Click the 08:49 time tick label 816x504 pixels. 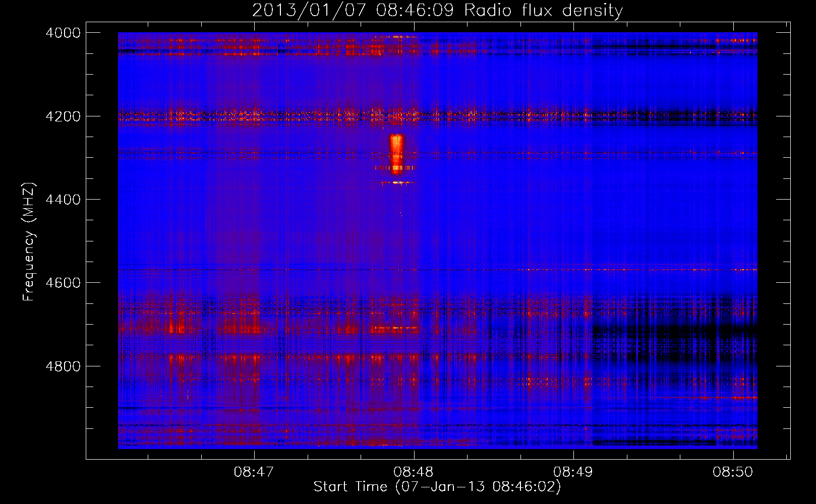(x=573, y=472)
